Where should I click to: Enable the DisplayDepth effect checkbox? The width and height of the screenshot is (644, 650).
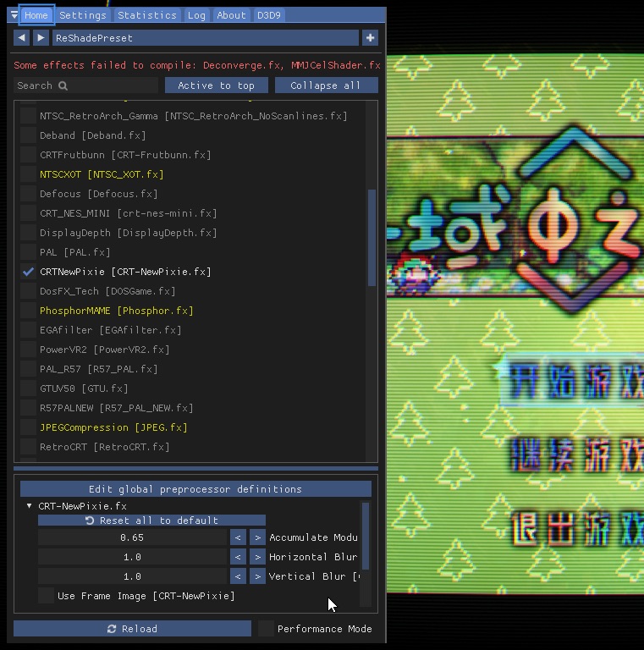tap(28, 233)
